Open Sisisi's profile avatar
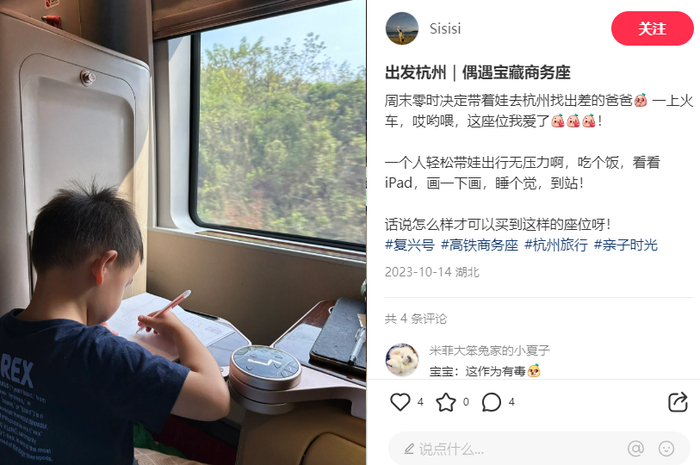The height and width of the screenshot is (465, 700). coord(402,29)
